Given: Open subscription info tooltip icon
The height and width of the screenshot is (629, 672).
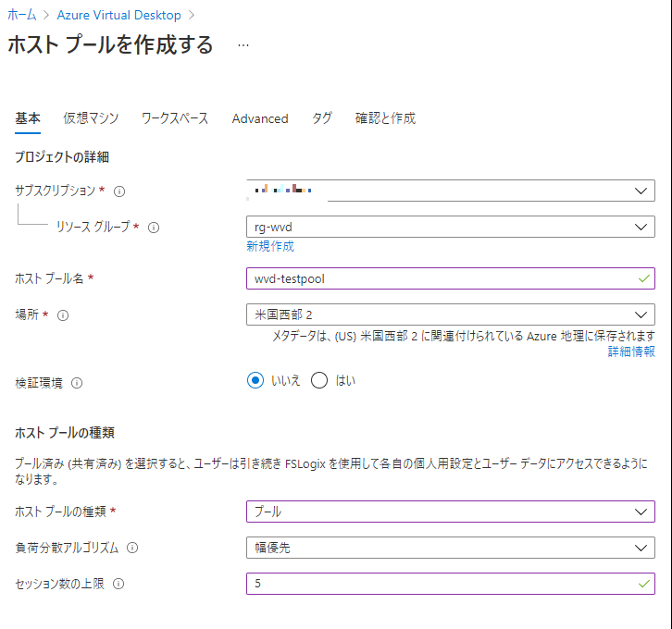Looking at the screenshot, I should point(119,191).
